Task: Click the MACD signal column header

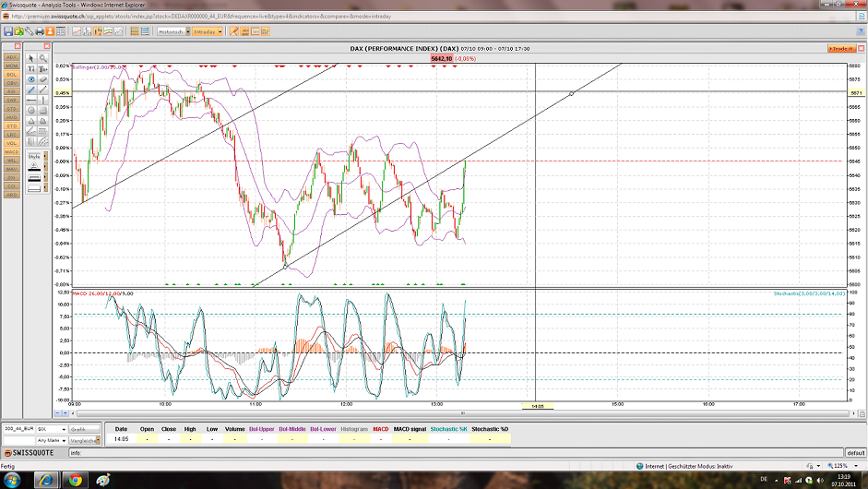Action: tap(410, 429)
